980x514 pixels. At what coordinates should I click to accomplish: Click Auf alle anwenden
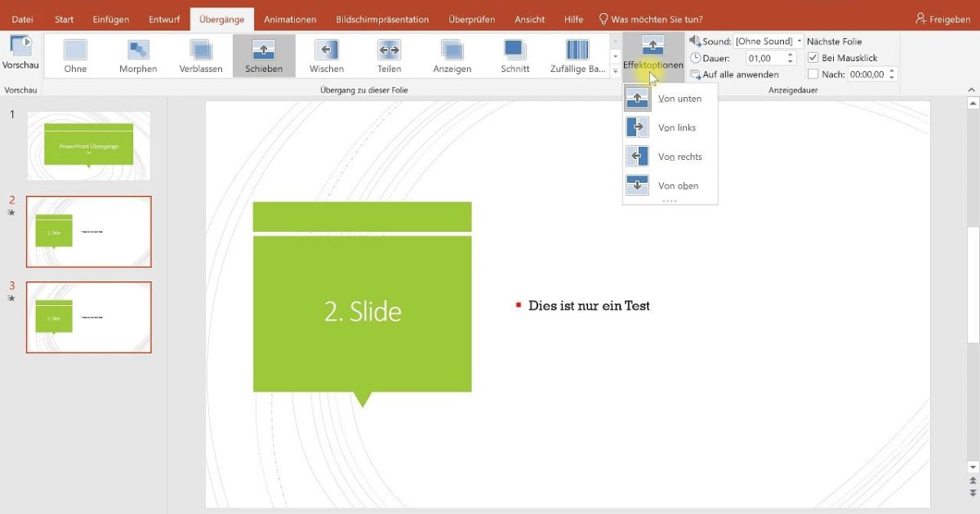coord(734,75)
